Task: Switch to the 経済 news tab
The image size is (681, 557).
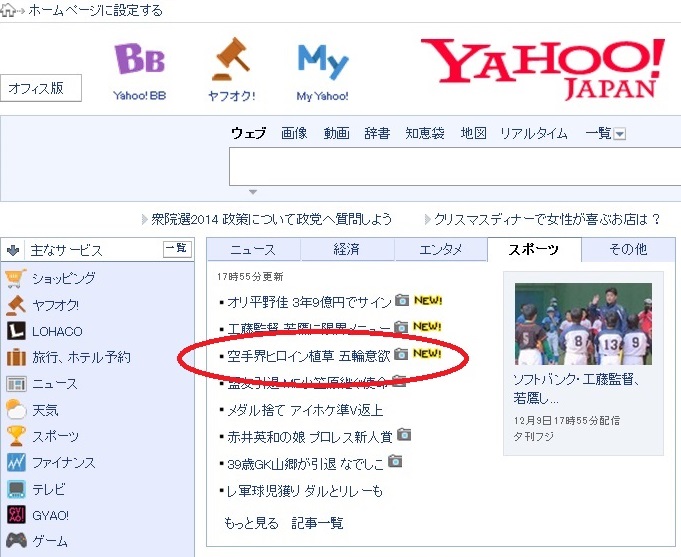Action: [347, 250]
